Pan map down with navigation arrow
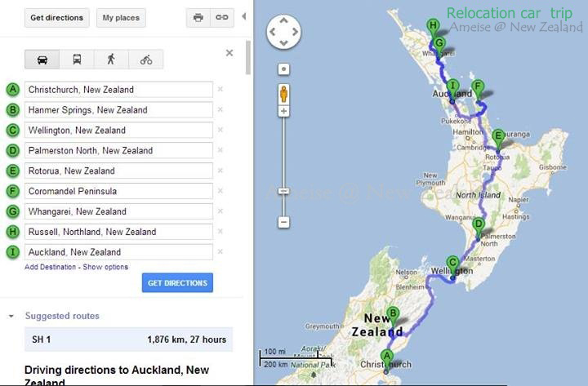This screenshot has height=386, width=588. click(284, 42)
